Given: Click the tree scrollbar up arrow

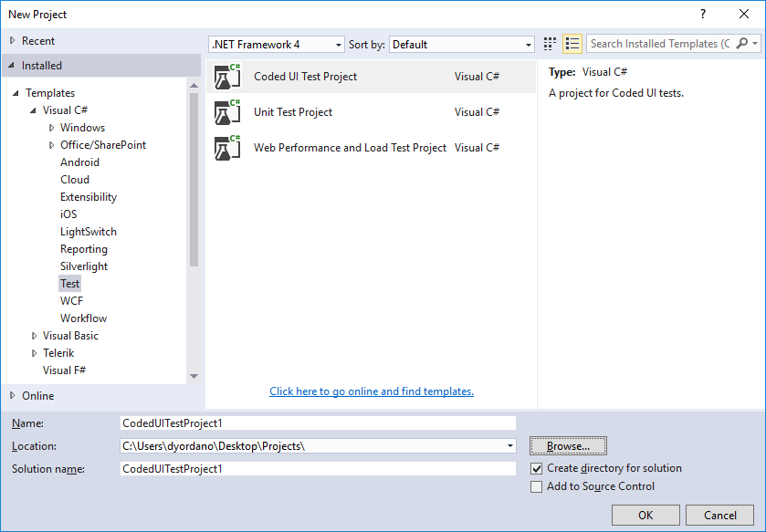Looking at the screenshot, I should click(x=194, y=86).
